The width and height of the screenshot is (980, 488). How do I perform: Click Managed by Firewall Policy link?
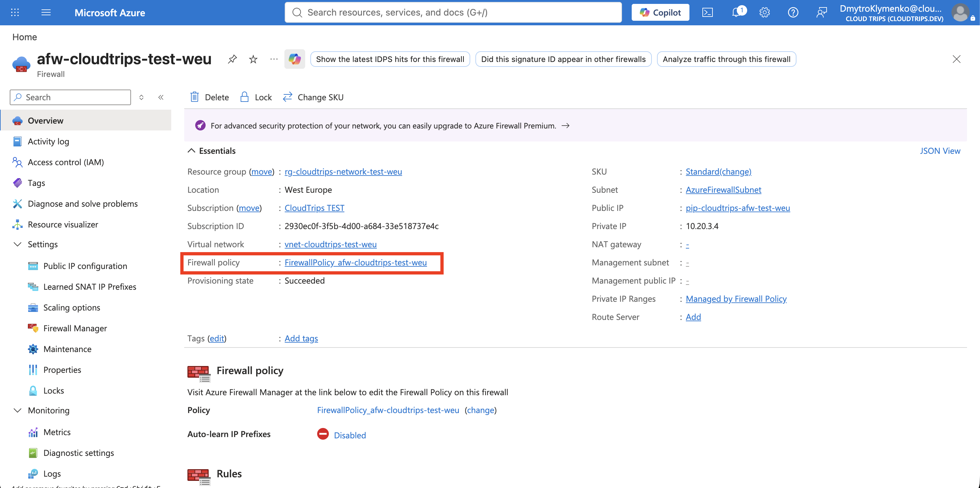pos(736,299)
